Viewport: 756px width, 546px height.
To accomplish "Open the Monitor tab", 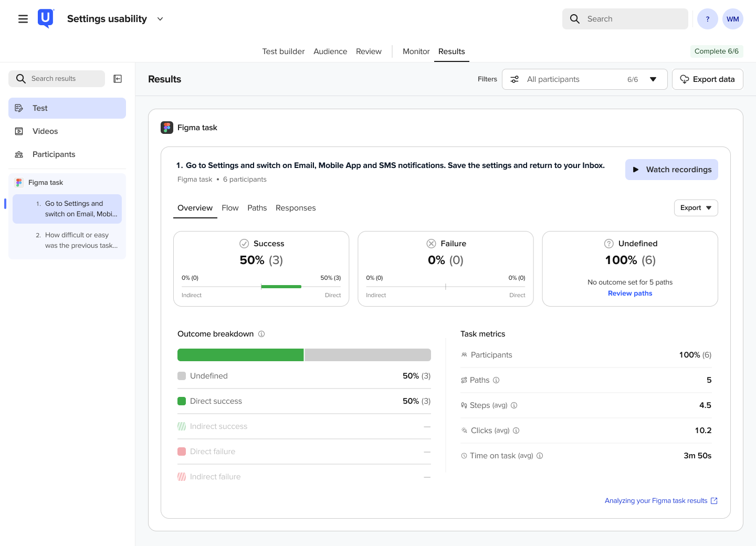I will 416,51.
